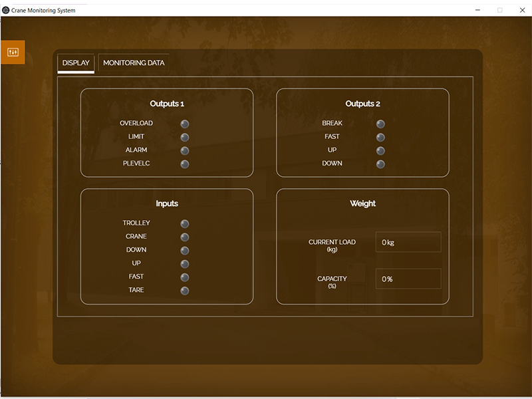532x399 pixels.
Task: Click the CRANE input indicator
Action: pos(185,237)
